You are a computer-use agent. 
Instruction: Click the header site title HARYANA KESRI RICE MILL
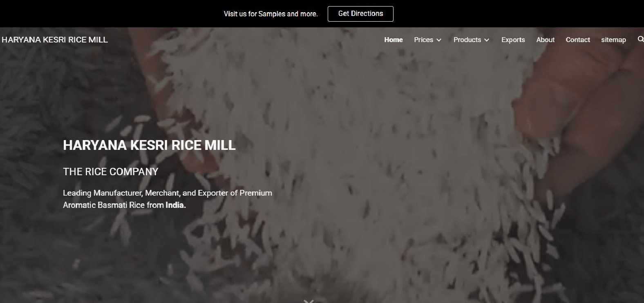click(x=55, y=40)
